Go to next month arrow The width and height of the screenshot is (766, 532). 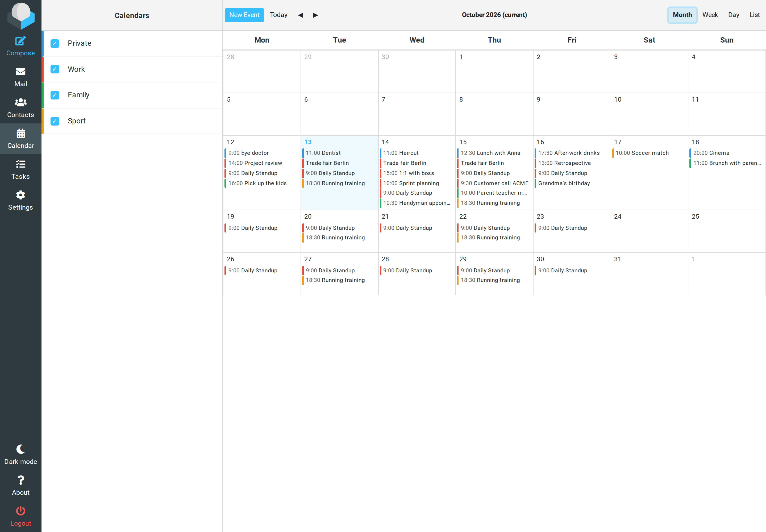[x=315, y=15]
